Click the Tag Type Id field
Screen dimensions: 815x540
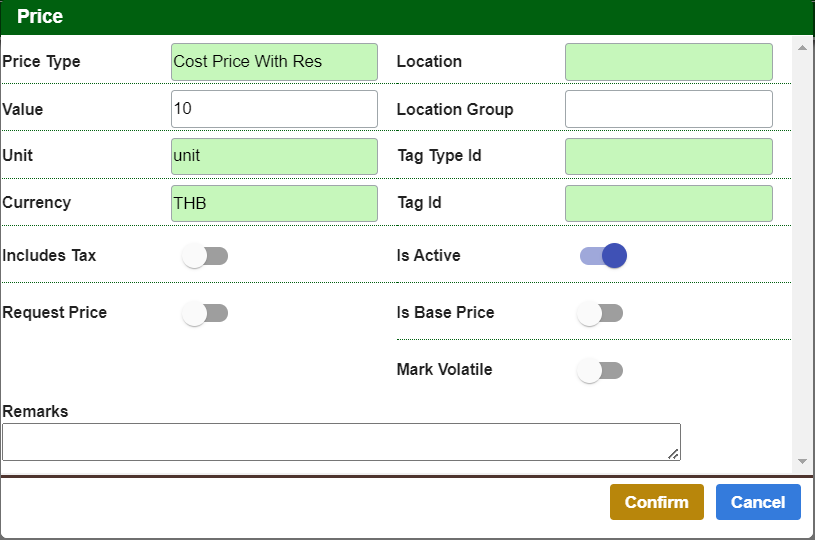pyautogui.click(x=668, y=157)
